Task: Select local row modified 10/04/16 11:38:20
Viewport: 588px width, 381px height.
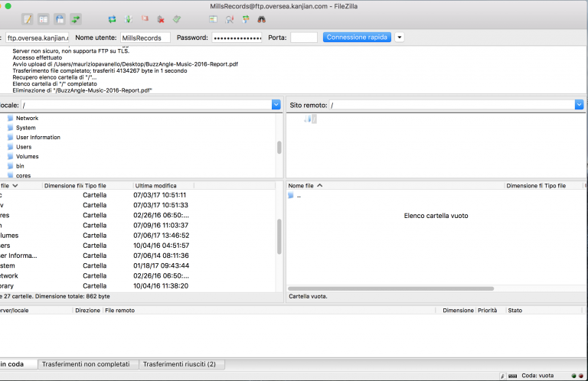Action: pos(138,286)
